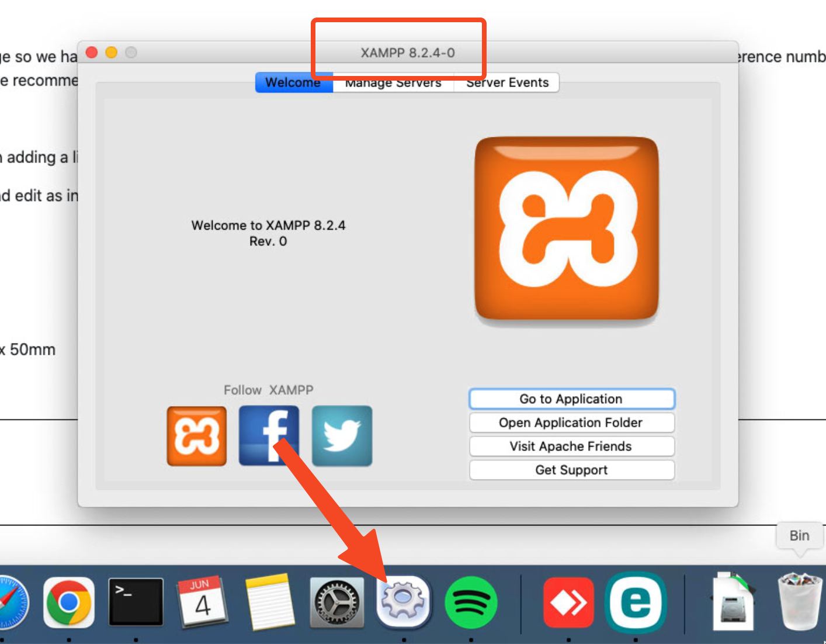Minimize the XAMPP window with yellow button
This screenshot has width=826, height=644.
pos(112,53)
